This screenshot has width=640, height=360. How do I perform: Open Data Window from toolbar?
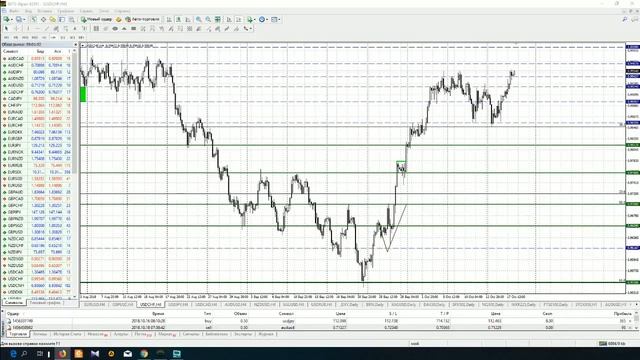pyautogui.click(x=43, y=19)
